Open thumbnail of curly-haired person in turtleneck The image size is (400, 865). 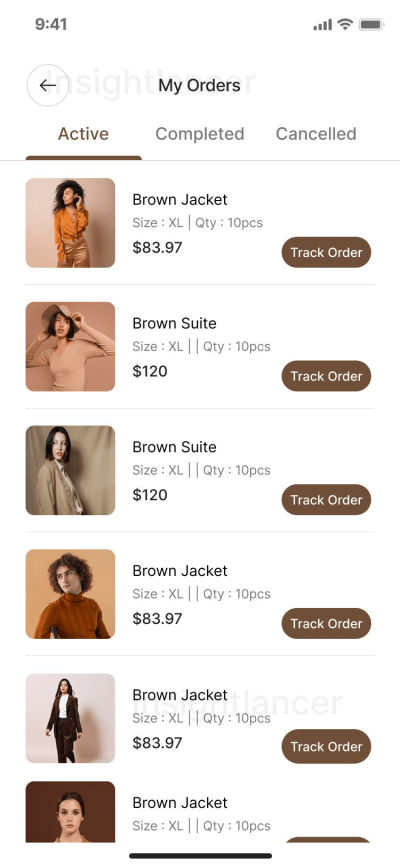point(70,594)
